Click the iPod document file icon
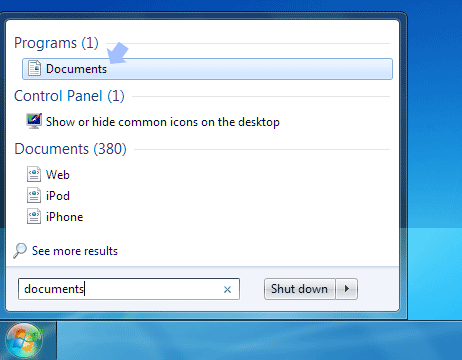The image size is (462, 360). (x=34, y=195)
